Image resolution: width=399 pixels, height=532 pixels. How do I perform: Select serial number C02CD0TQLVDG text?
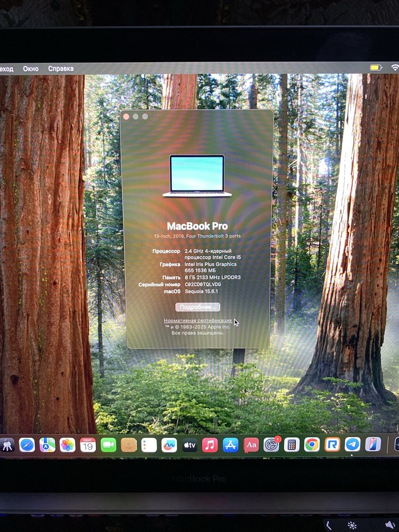coord(203,284)
